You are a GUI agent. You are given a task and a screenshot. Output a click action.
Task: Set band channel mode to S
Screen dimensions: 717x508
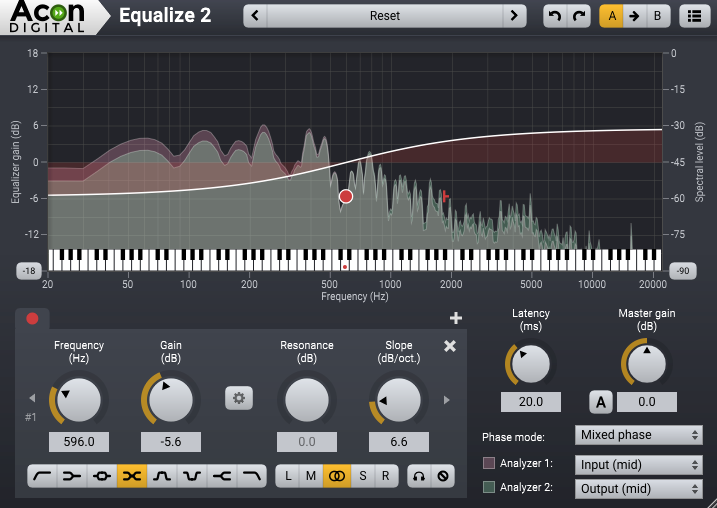tap(363, 476)
